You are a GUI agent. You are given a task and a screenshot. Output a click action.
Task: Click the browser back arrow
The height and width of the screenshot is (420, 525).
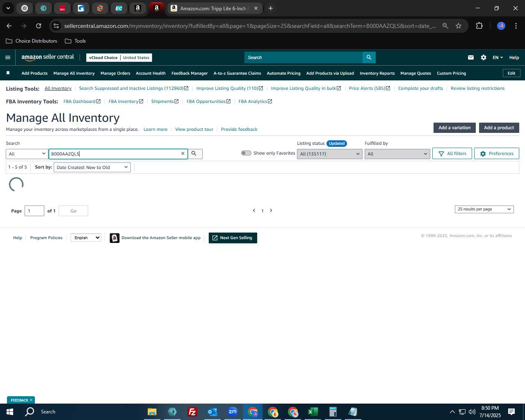[9, 26]
